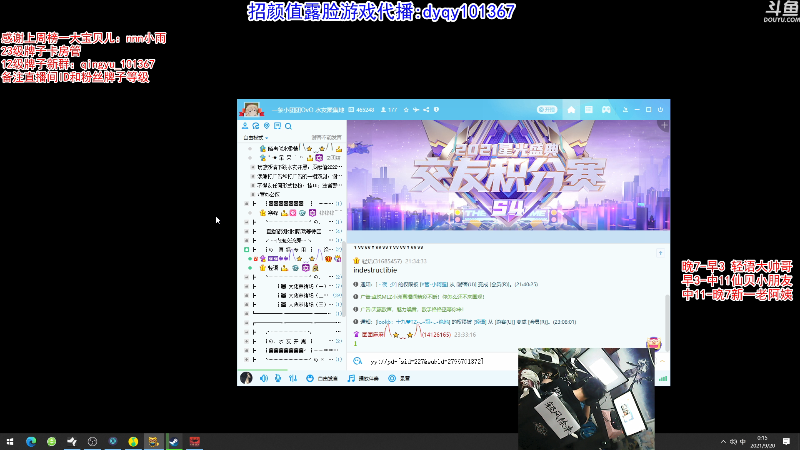Click the crowned username above 'indestructible'
Screen dimensions: 800x450
click(x=382, y=261)
